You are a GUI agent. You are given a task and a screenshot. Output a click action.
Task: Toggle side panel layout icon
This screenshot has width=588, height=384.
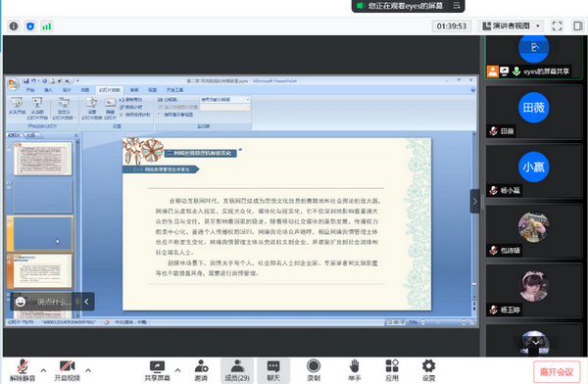pyautogui.click(x=578, y=25)
